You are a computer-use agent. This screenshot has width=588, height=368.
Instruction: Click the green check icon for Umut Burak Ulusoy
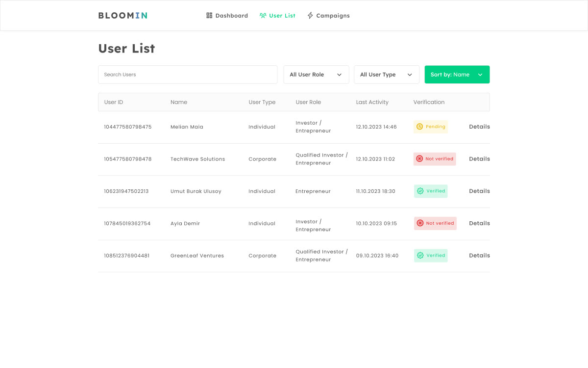[x=420, y=191]
